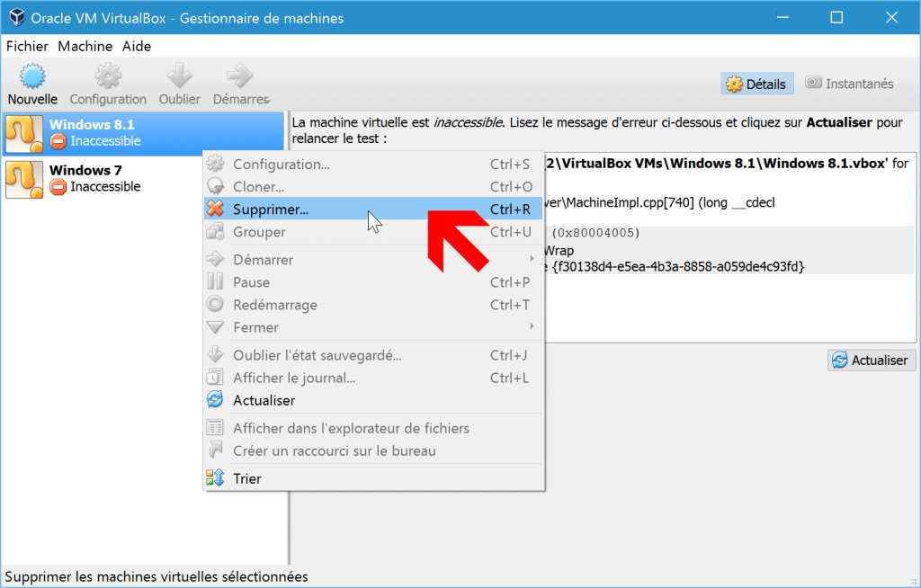Image resolution: width=921 pixels, height=588 pixels.
Task: Click the Pause bars icon in the menu
Action: pyautogui.click(x=216, y=281)
